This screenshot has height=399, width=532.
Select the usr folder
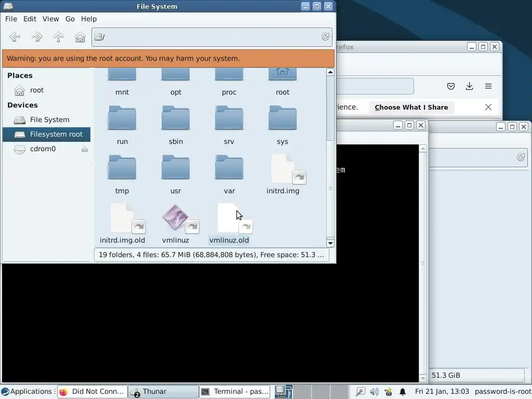coord(176,175)
